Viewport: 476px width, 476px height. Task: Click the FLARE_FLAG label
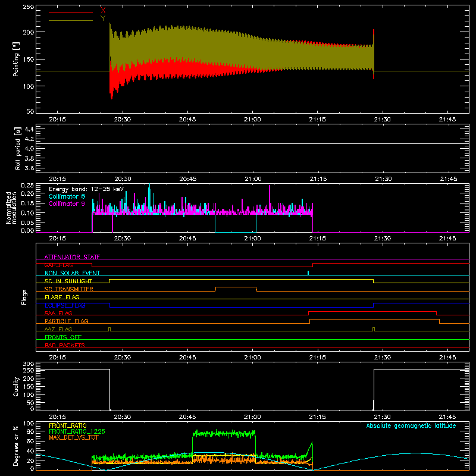(62, 297)
